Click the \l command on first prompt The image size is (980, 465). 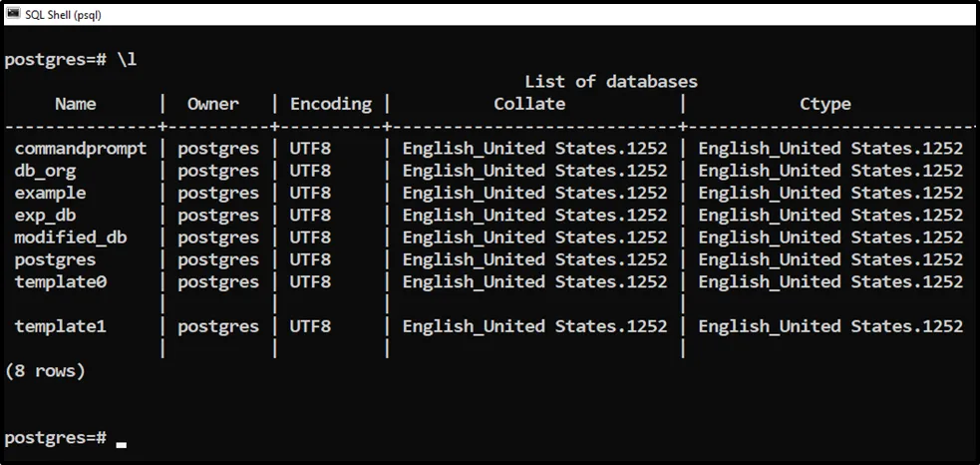point(127,60)
